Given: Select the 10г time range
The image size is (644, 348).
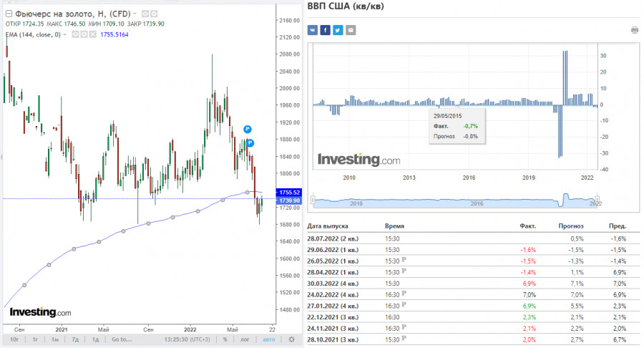Looking at the screenshot, I should [x=14, y=341].
